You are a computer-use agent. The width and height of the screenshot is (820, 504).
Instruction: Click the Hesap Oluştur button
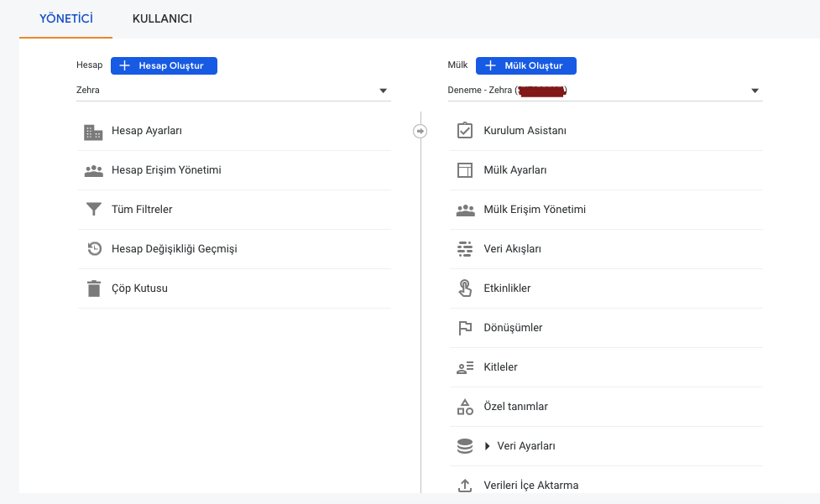[x=164, y=65]
